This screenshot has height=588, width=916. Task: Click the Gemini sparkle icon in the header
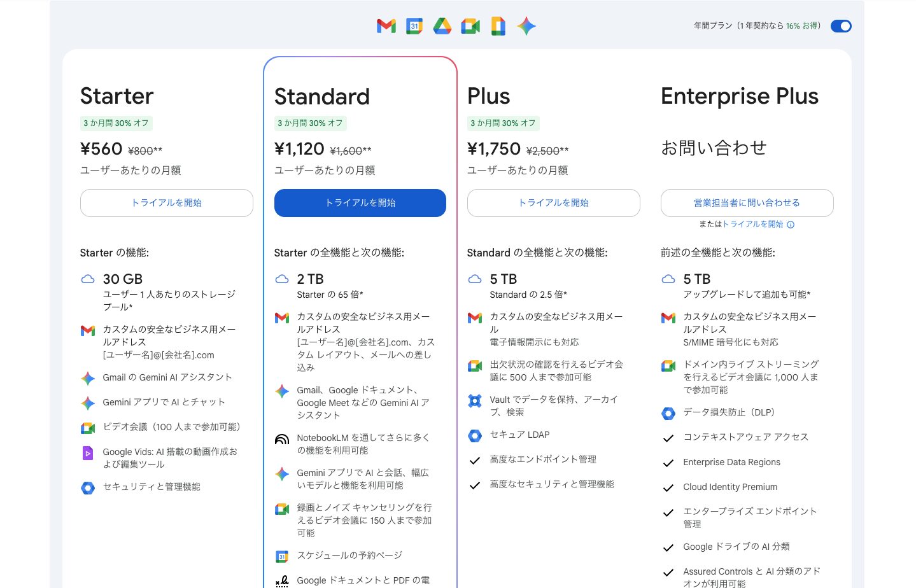pos(526,26)
